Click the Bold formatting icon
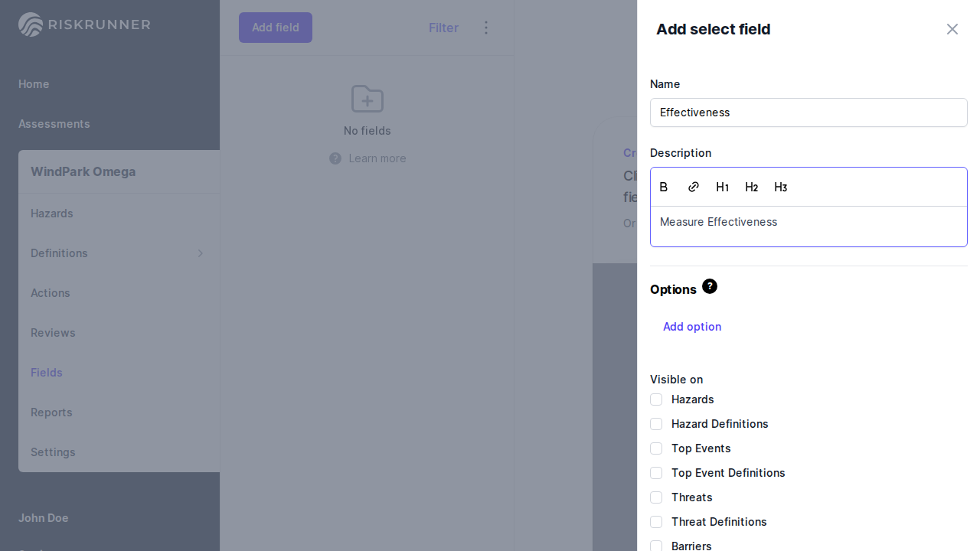The width and height of the screenshot is (980, 551). (x=664, y=187)
